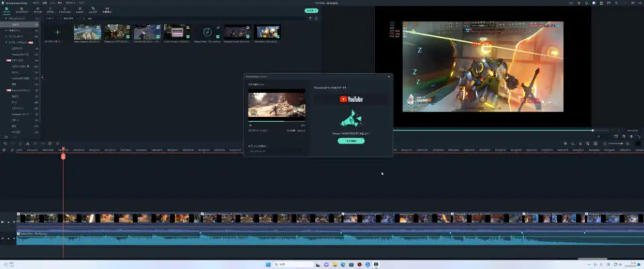Click the game footage in the preview player

483,67
